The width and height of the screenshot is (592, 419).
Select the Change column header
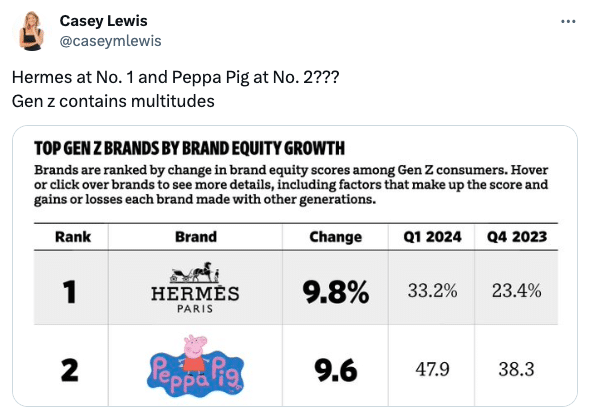336,237
